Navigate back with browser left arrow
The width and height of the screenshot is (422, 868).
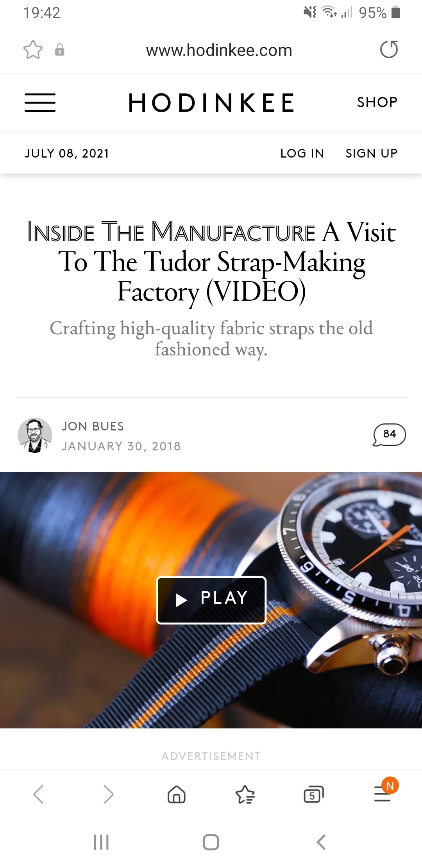coord(38,794)
